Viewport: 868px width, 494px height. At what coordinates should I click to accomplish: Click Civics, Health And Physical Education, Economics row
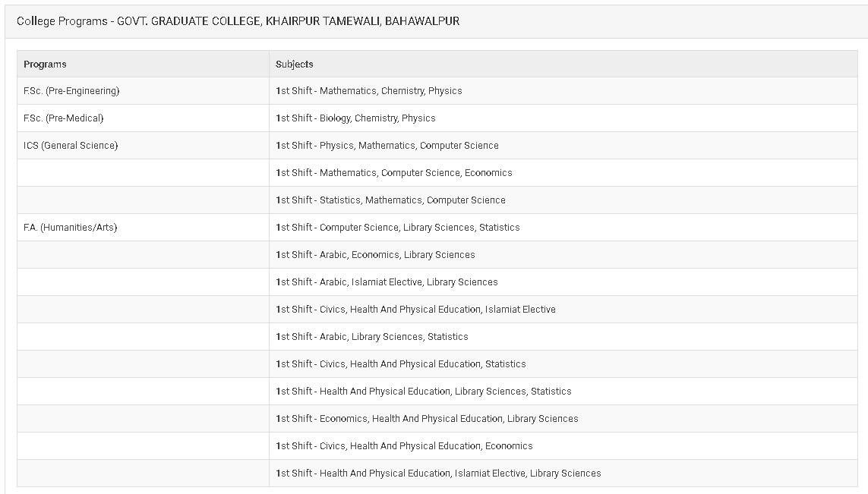click(563, 446)
